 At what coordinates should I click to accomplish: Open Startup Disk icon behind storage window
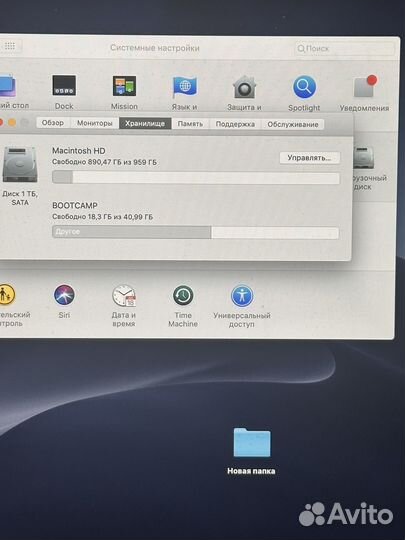363,158
